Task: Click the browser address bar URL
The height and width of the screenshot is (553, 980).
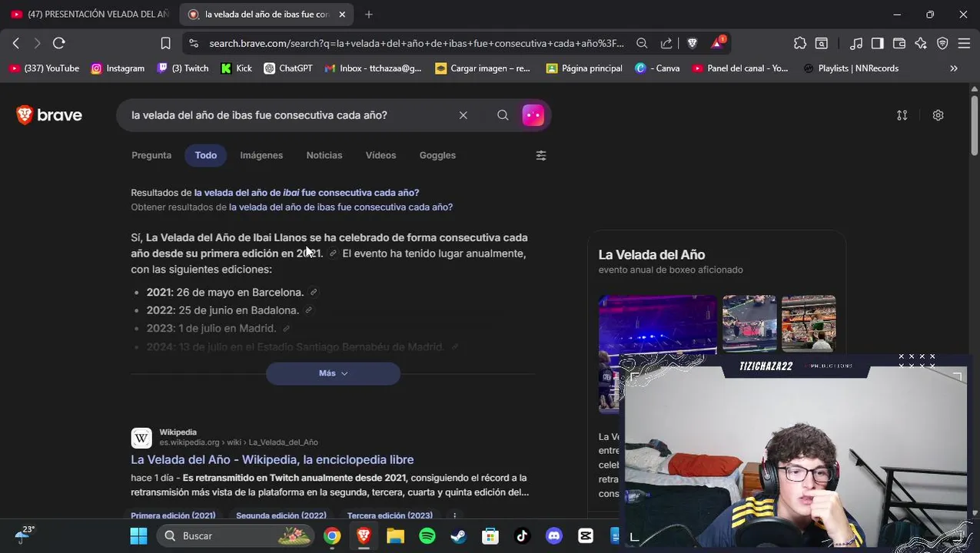Action: coord(416,43)
